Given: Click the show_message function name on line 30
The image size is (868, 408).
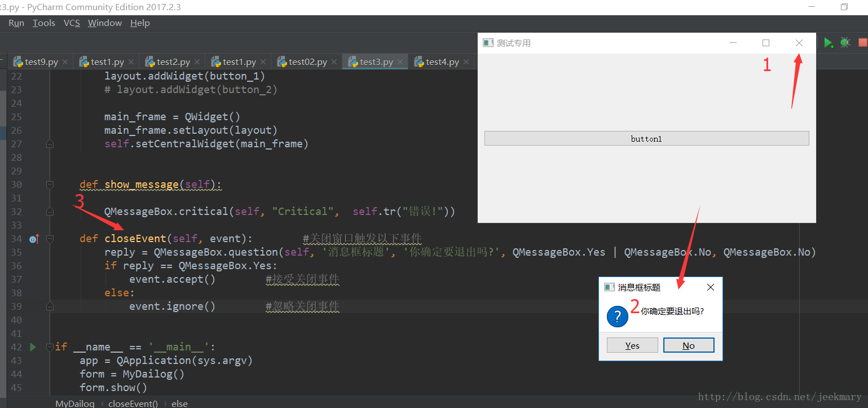Looking at the screenshot, I should click(x=142, y=185).
